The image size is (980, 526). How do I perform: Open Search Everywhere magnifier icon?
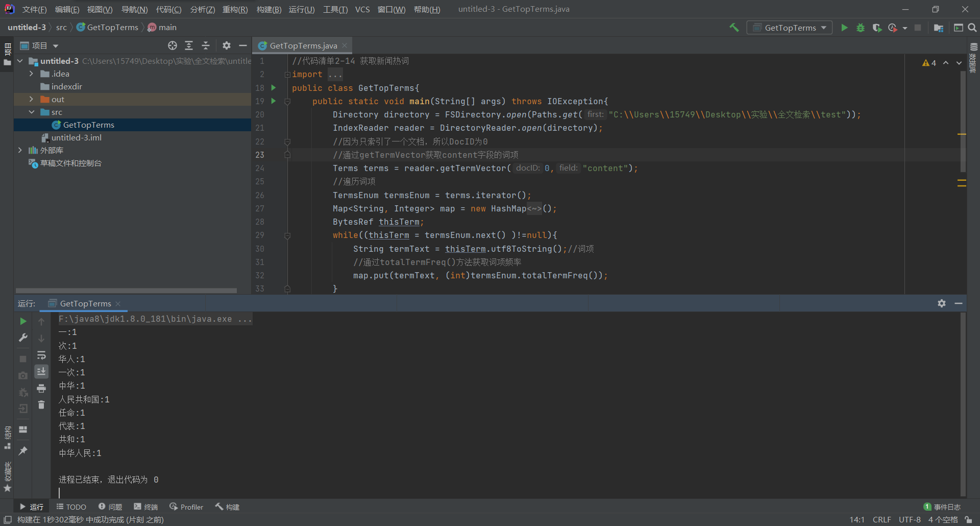point(972,28)
